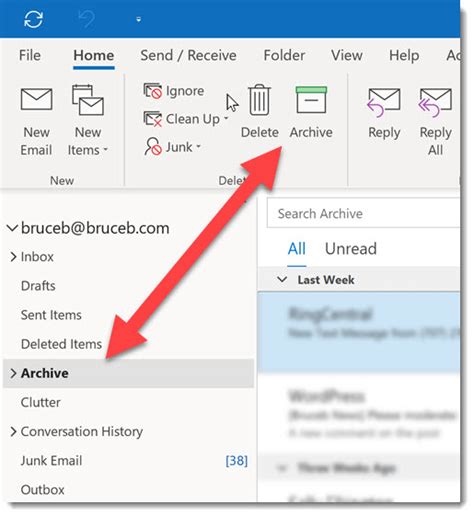
Task: Click the Undo icon in title bar
Action: (x=86, y=19)
